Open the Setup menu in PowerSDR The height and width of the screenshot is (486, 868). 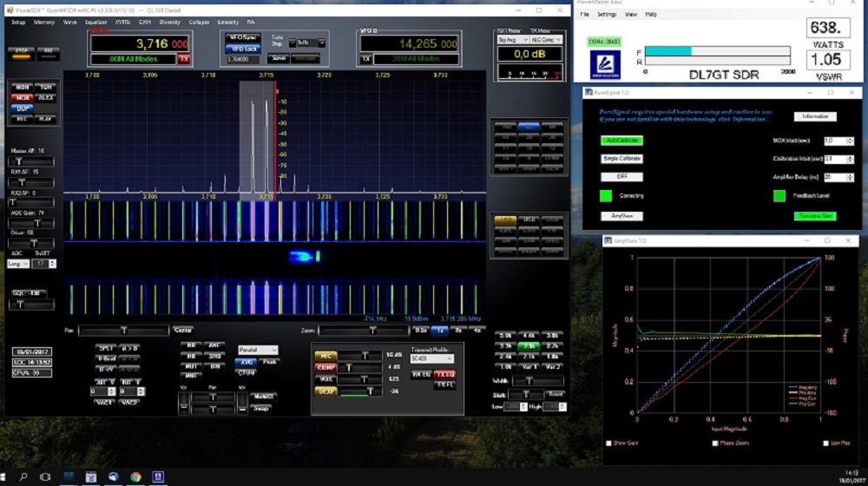18,23
